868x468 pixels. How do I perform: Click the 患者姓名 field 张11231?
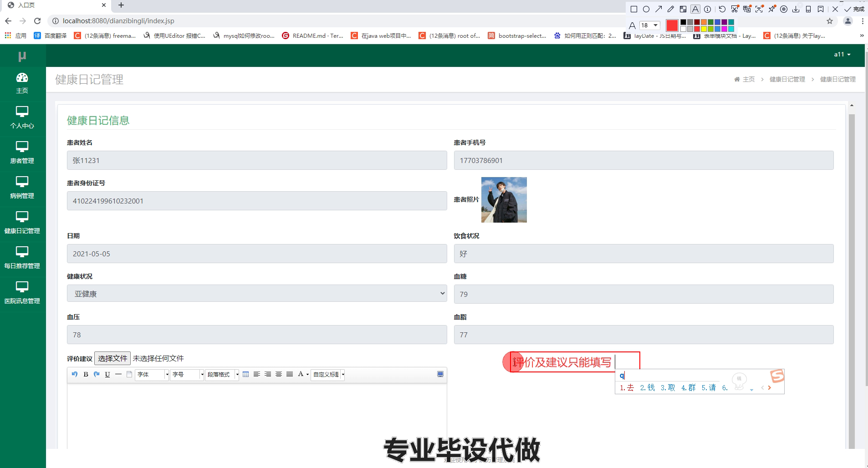(x=257, y=160)
